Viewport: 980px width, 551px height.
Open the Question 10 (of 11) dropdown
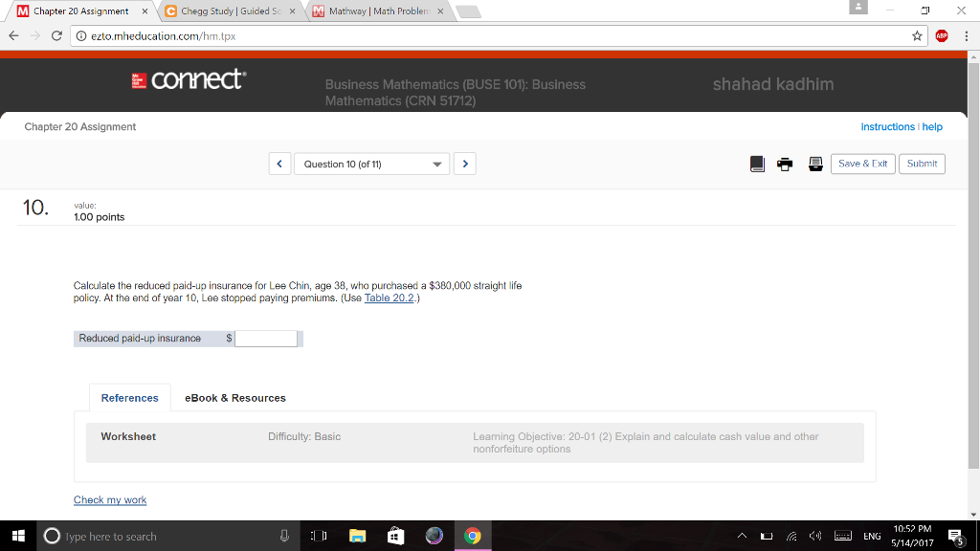tap(371, 164)
